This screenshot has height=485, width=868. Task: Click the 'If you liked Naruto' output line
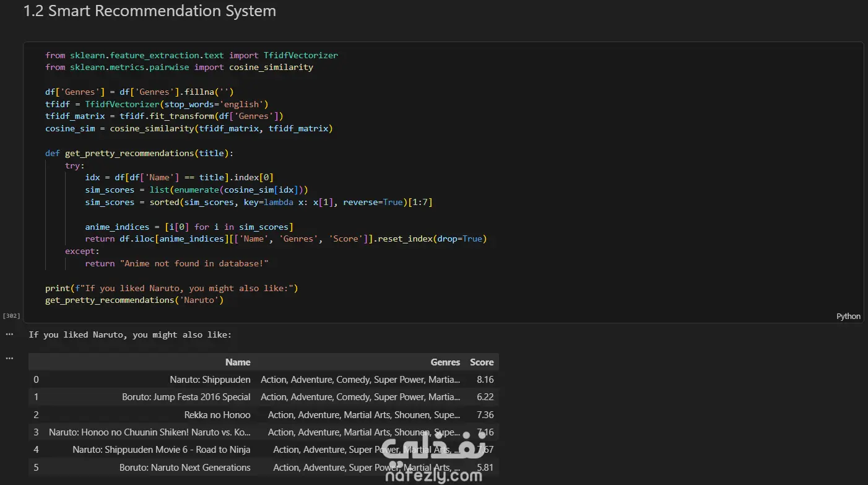[130, 334]
